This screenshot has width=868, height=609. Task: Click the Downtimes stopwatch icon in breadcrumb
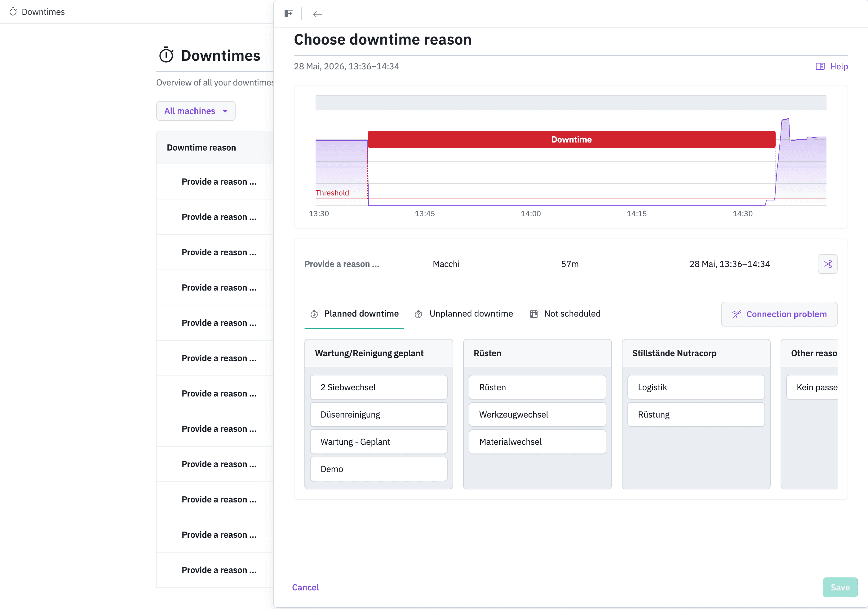point(13,12)
